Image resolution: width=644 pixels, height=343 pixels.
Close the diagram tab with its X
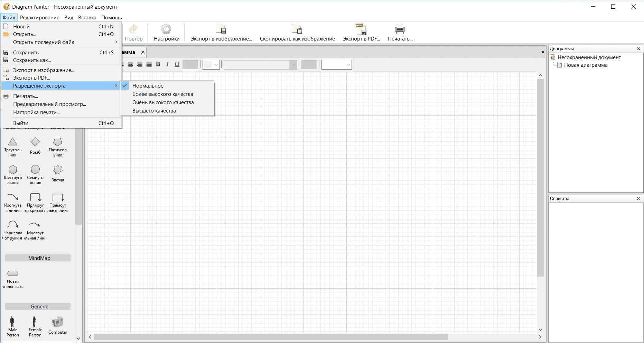click(x=143, y=52)
